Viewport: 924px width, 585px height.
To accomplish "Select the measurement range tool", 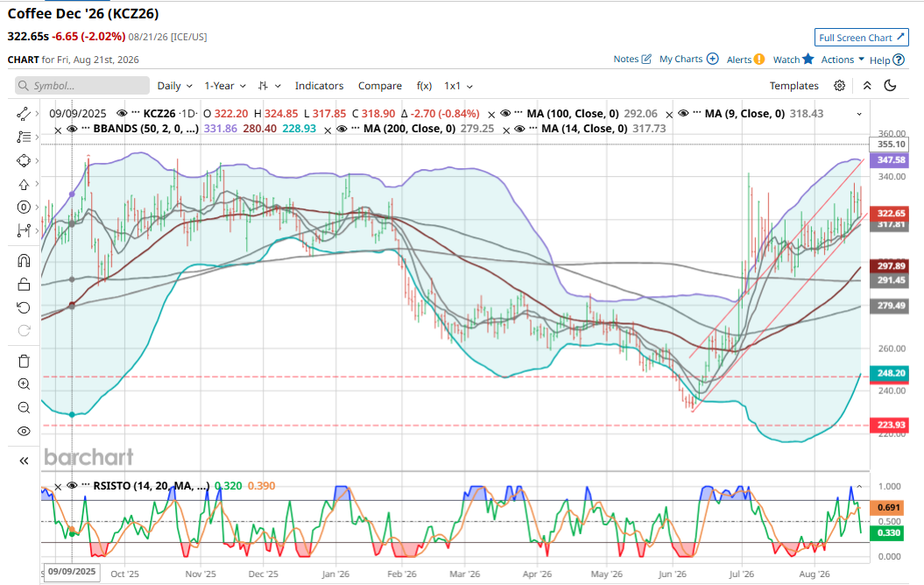I will point(24,231).
